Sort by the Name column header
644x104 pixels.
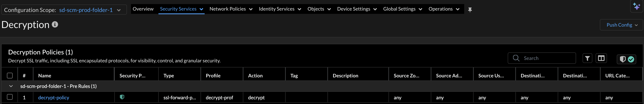click(x=45, y=76)
